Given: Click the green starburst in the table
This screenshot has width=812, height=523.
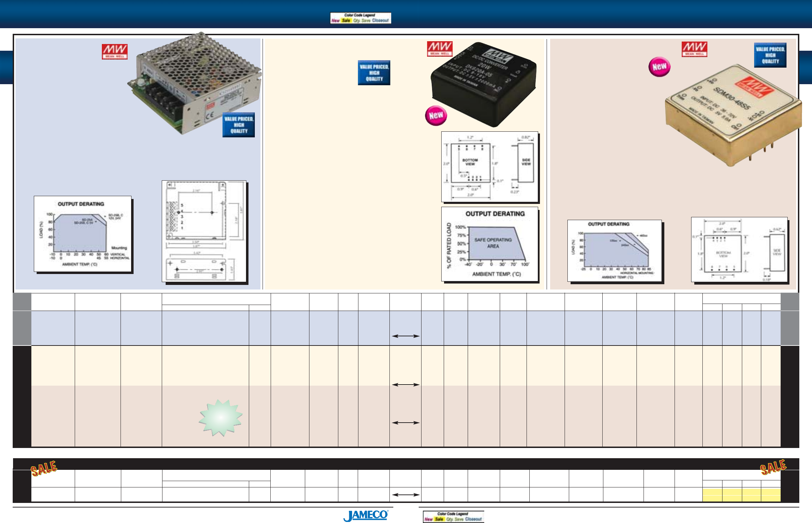Looking at the screenshot, I should point(221,418).
